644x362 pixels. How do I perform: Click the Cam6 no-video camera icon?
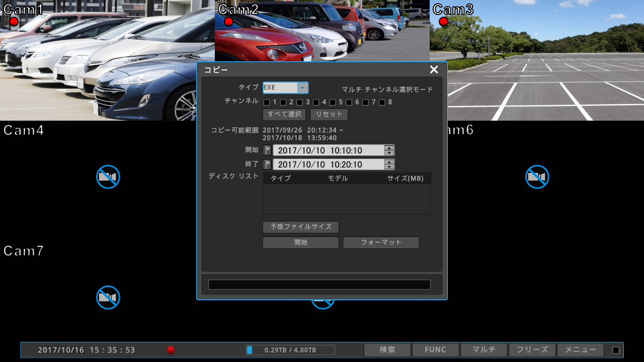coord(537,176)
